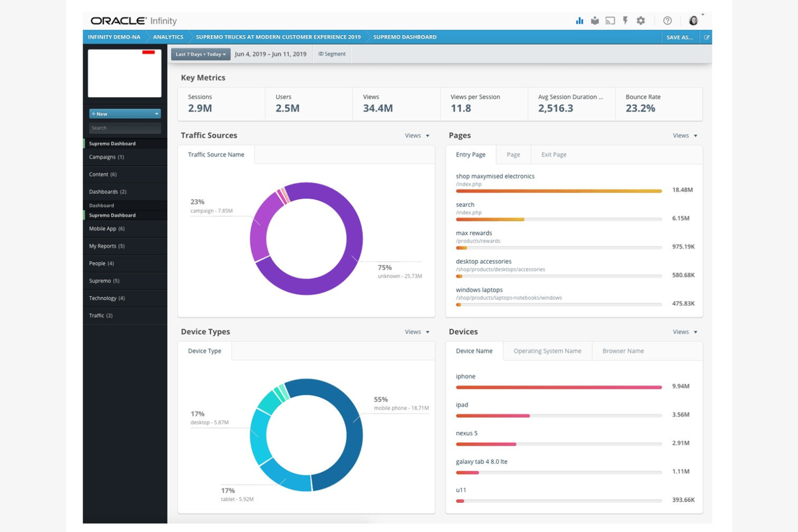Click the "max rewards" entry page row
Viewport: 798px width, 532px height.
pos(575,240)
